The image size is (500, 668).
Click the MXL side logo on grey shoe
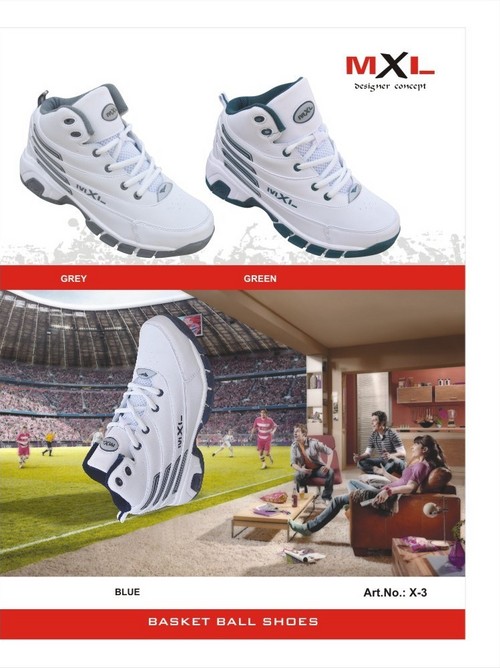click(91, 193)
